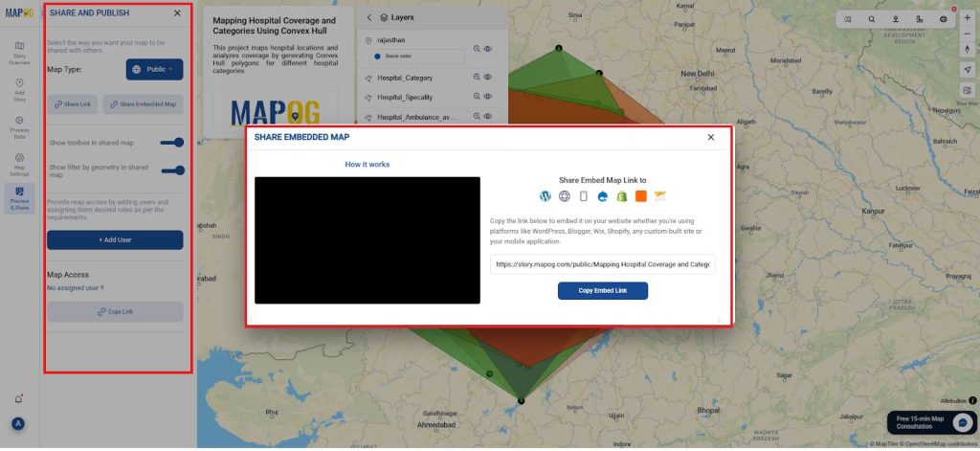This screenshot has width=980, height=451.
Task: Click the globe website platform icon
Action: click(565, 196)
